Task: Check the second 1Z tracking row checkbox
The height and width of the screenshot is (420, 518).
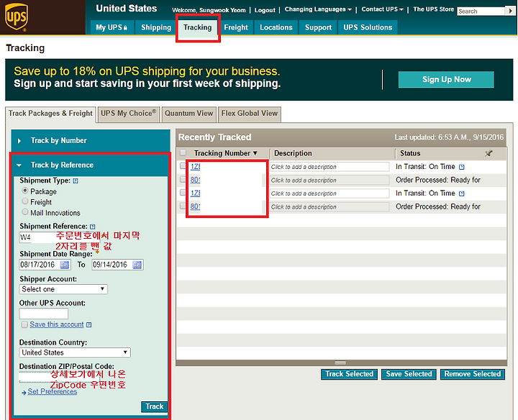Action: (183, 193)
